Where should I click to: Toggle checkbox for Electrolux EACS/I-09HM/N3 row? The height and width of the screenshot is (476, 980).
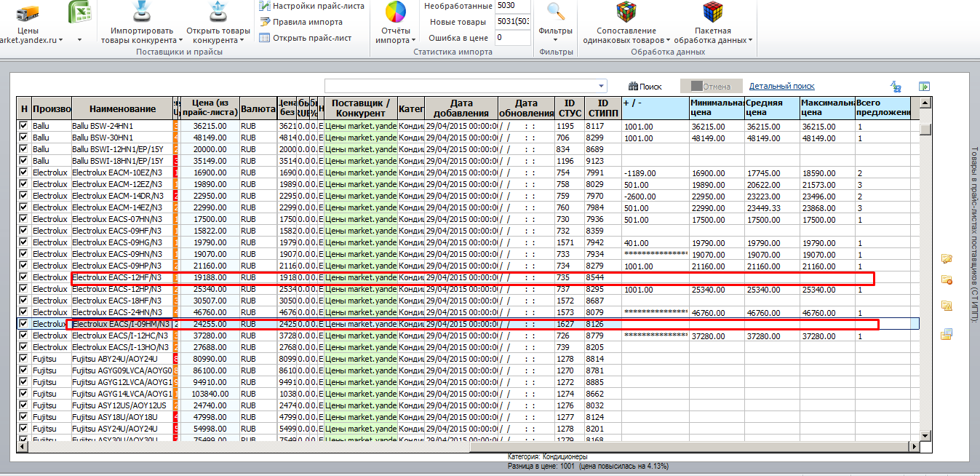tap(24, 324)
